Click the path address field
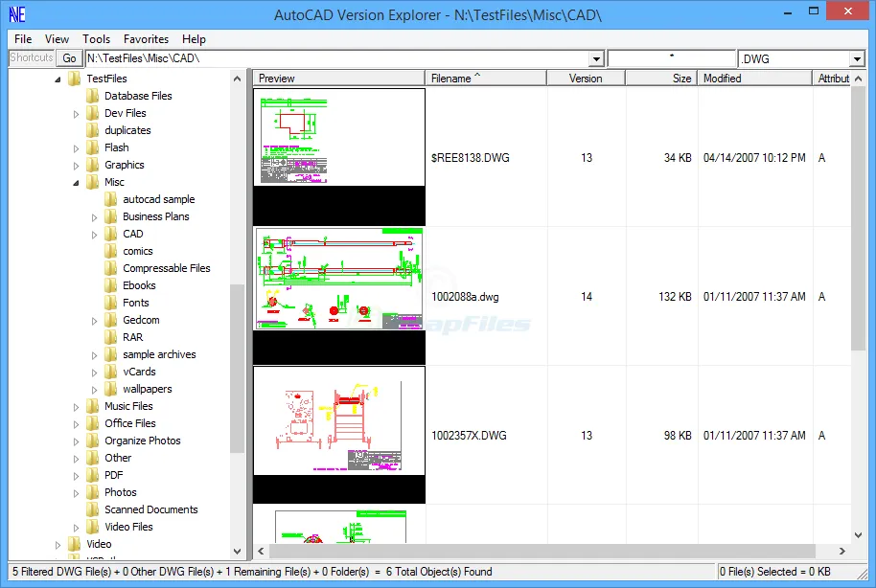The image size is (876, 588). coord(337,58)
